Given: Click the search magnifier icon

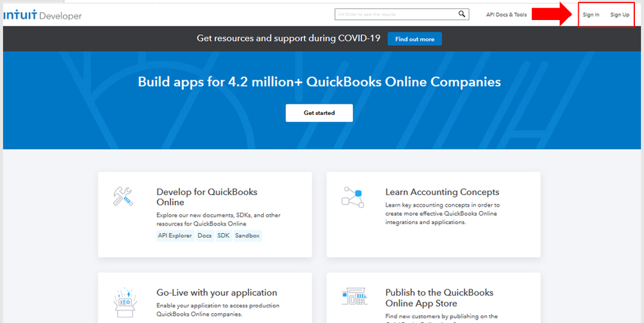Looking at the screenshot, I should 461,14.
